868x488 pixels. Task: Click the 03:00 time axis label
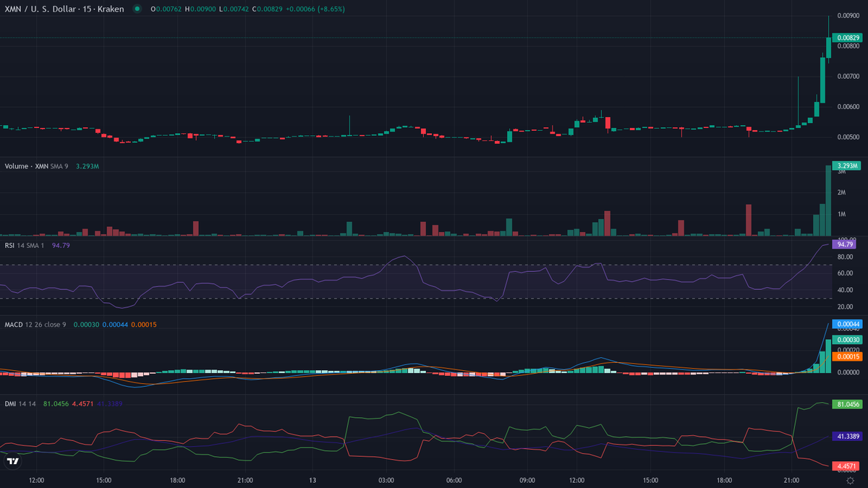(386, 480)
